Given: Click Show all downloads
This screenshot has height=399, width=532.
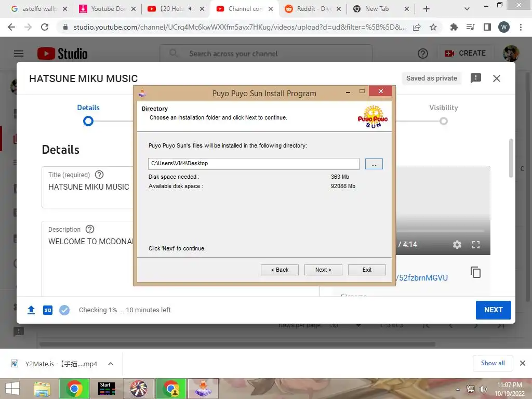Looking at the screenshot, I should (x=493, y=363).
